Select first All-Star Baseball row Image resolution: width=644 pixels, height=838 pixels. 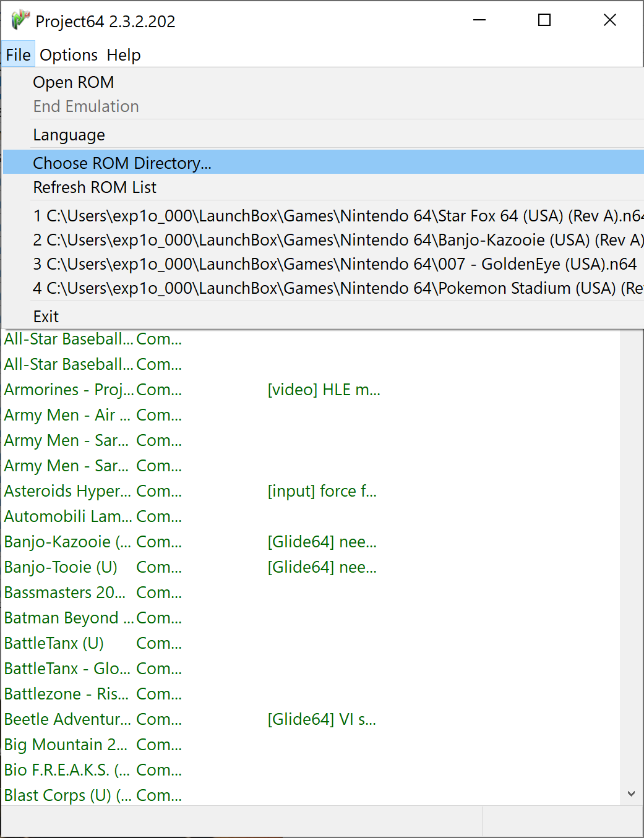click(310, 339)
